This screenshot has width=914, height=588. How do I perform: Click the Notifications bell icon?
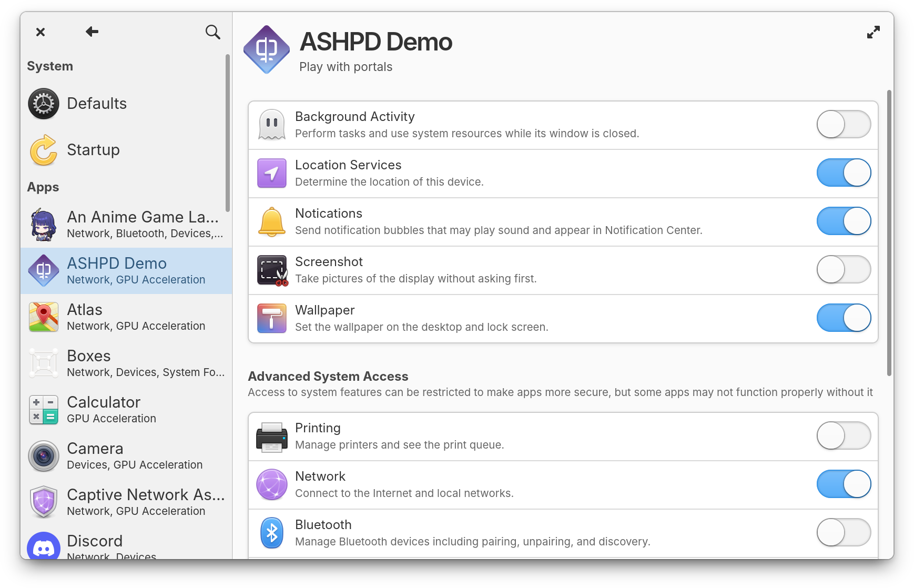pyautogui.click(x=272, y=221)
